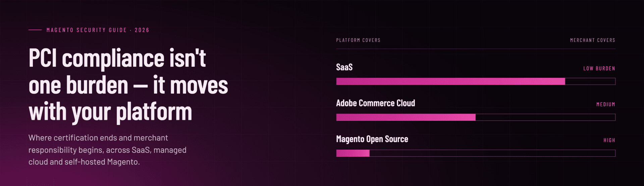644x186 pixels.
Task: Click the MEDIUM burden tag
Action: pos(606,104)
